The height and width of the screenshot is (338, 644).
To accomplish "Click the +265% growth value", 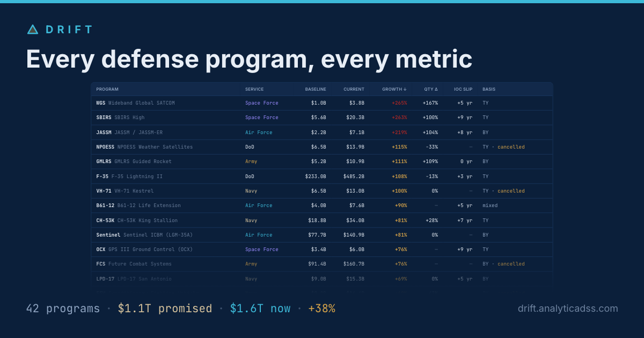I will point(399,103).
